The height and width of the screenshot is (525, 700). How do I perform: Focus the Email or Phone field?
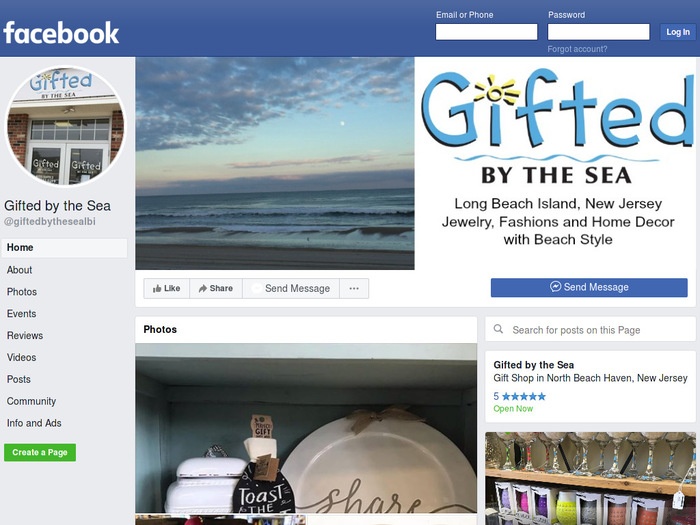tap(486, 32)
